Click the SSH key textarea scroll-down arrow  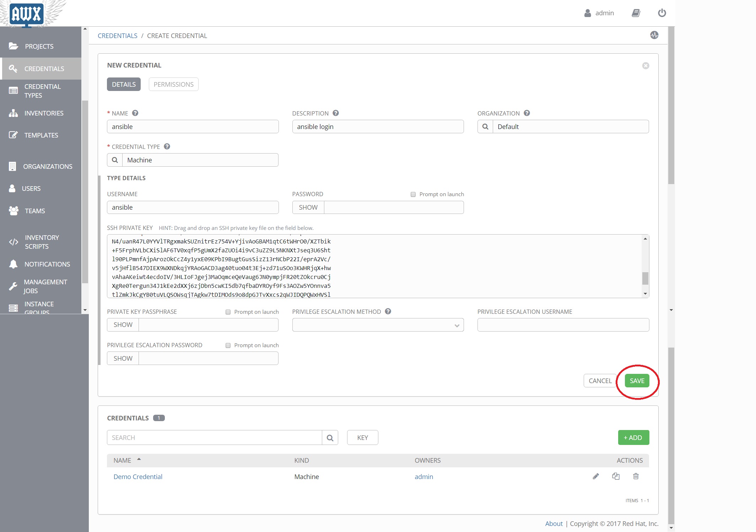645,294
